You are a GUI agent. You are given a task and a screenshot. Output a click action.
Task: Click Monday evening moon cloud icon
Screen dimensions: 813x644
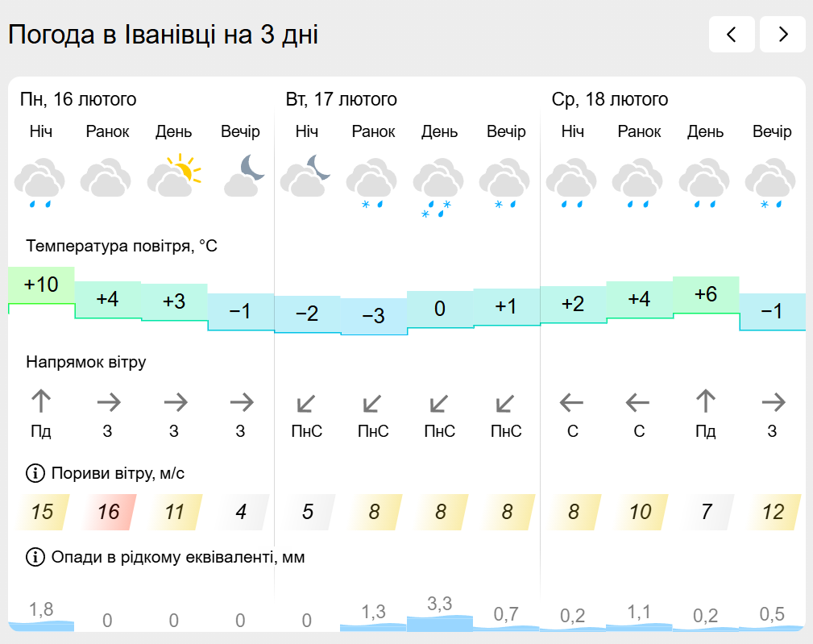(243, 176)
